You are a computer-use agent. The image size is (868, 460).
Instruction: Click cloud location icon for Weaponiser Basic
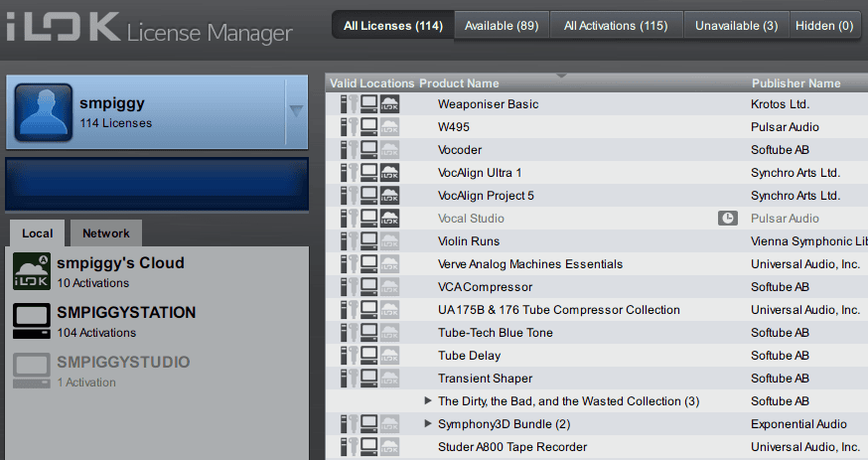click(x=389, y=104)
